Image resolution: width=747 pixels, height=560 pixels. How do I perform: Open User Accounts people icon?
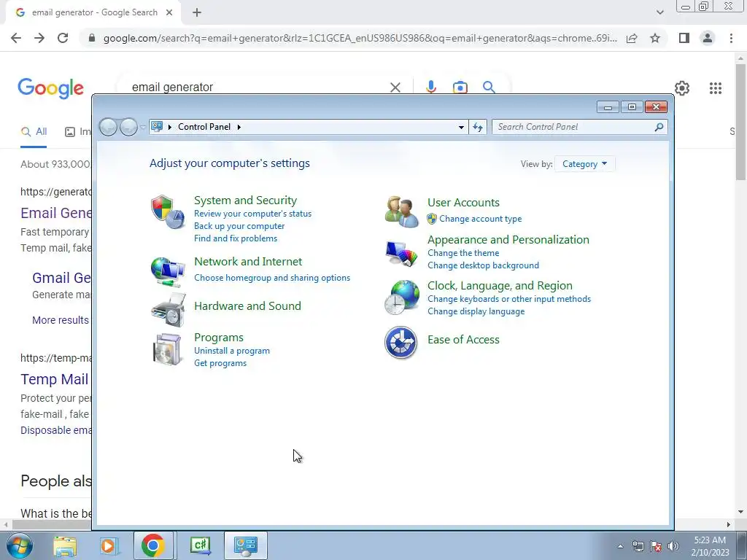click(x=401, y=212)
